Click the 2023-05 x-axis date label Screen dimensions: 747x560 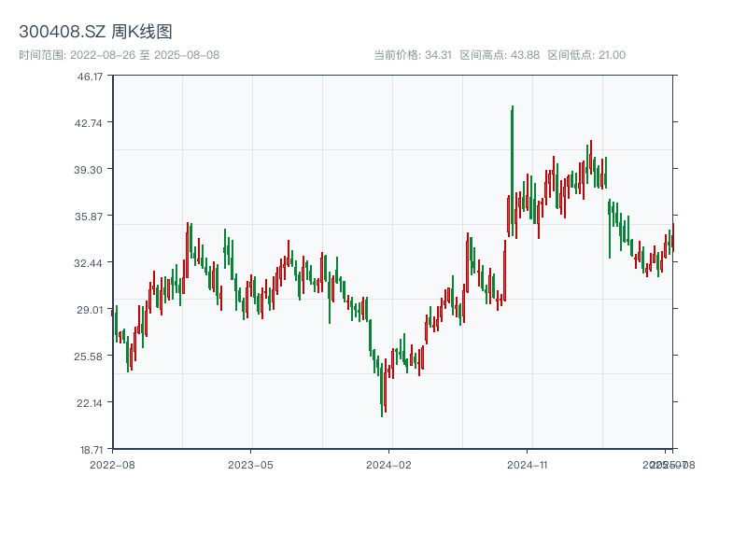pos(251,464)
